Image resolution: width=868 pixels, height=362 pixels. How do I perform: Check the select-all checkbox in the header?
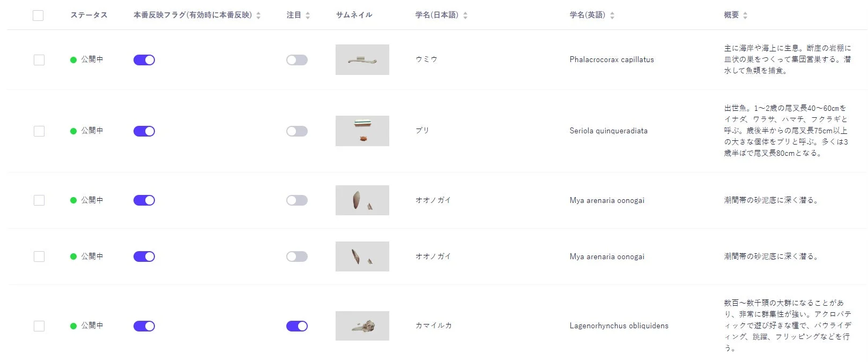pos(38,15)
